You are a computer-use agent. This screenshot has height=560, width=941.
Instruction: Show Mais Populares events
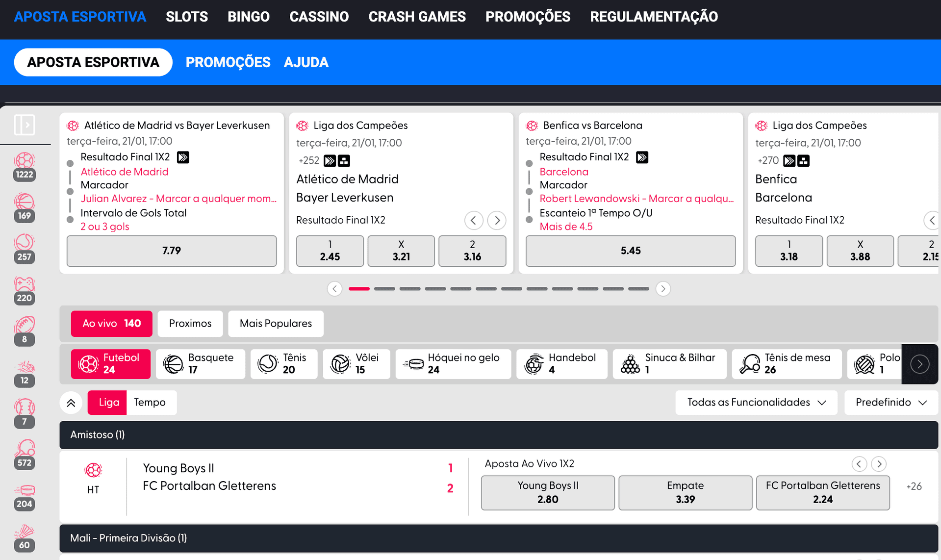click(x=276, y=324)
